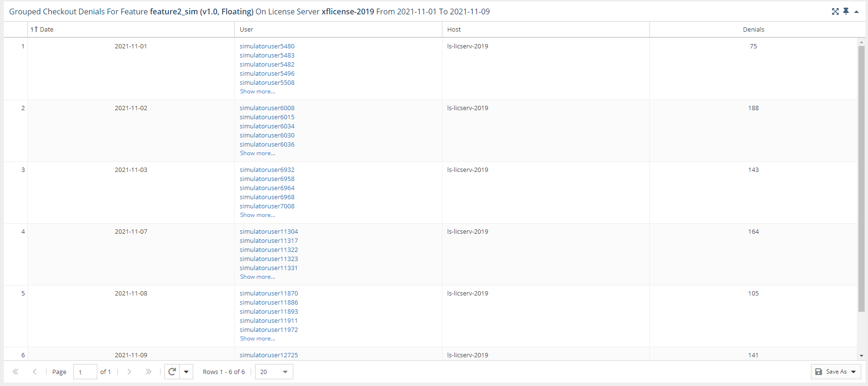Go to the first page
Image resolution: width=868 pixels, height=386 pixels.
tap(15, 372)
